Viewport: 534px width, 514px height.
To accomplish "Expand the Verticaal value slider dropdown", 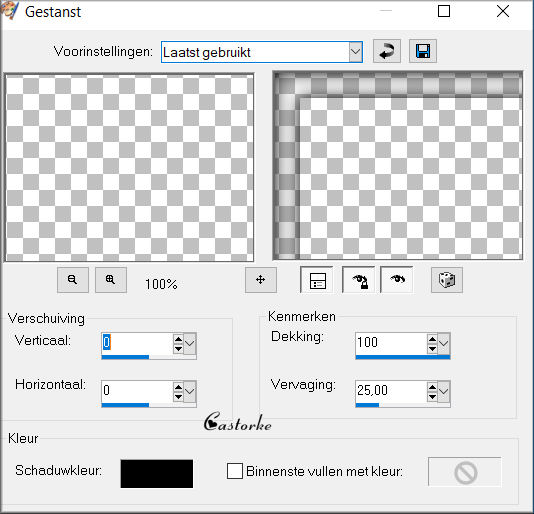I will [x=190, y=344].
